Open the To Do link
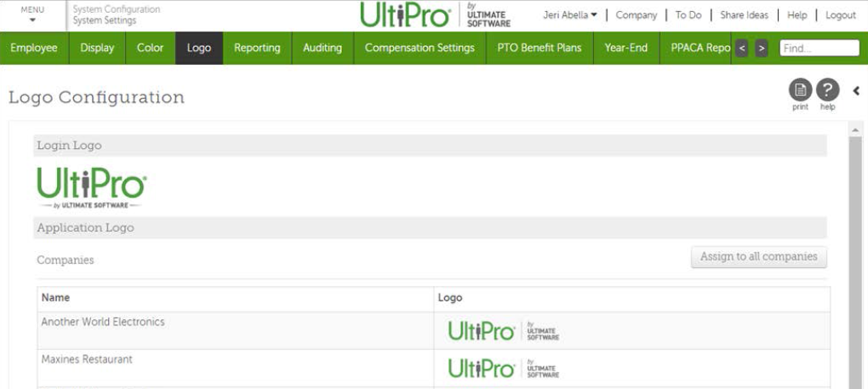 pos(688,15)
